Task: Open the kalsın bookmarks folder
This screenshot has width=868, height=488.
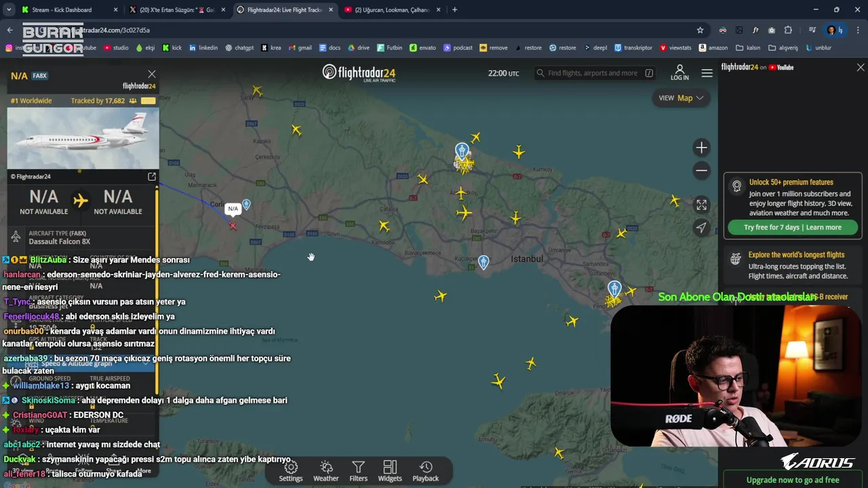Action: click(747, 47)
